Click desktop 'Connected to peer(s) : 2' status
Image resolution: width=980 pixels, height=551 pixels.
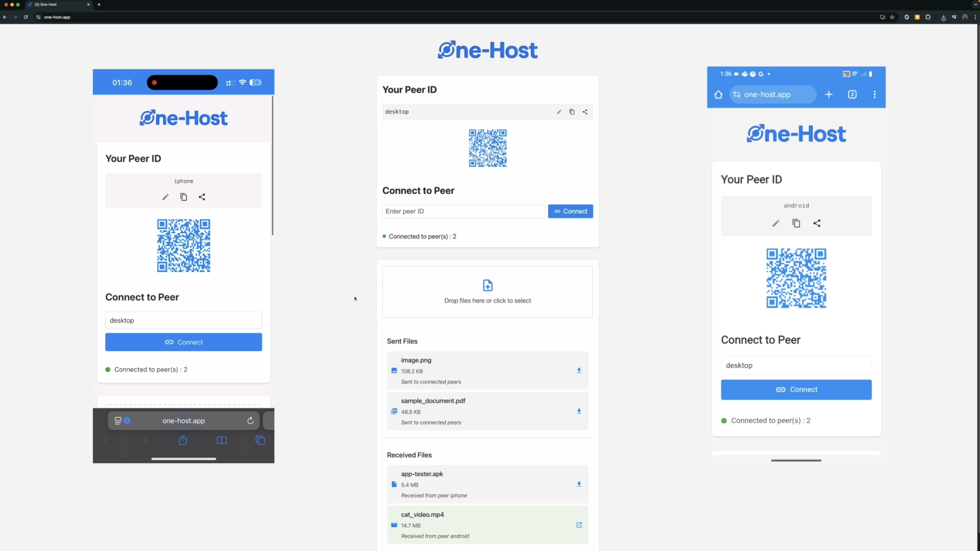pyautogui.click(x=419, y=237)
